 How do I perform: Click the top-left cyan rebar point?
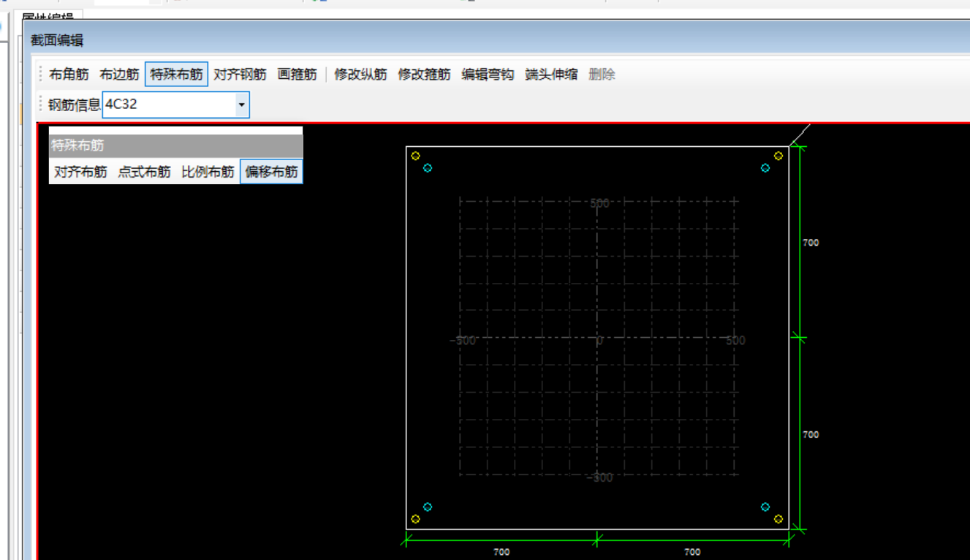pyautogui.click(x=428, y=168)
